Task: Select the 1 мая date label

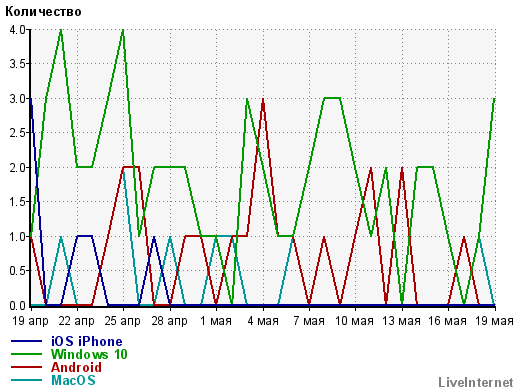Action: click(x=216, y=321)
